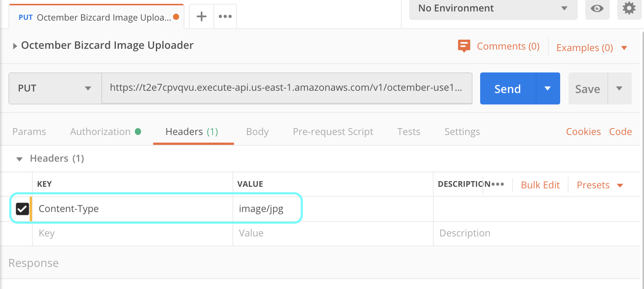
Task: Uncheck the Content-Type header checkbox
Action: [22, 209]
